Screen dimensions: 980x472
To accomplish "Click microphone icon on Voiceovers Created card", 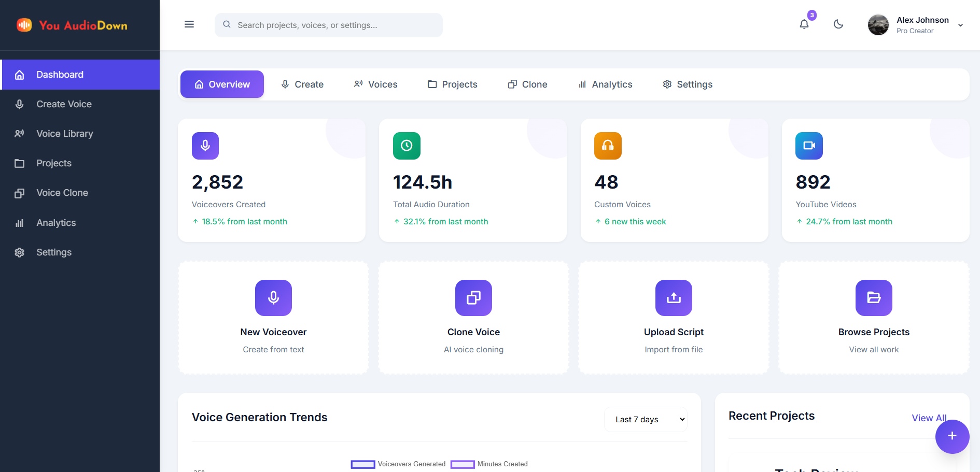I will [x=205, y=146].
